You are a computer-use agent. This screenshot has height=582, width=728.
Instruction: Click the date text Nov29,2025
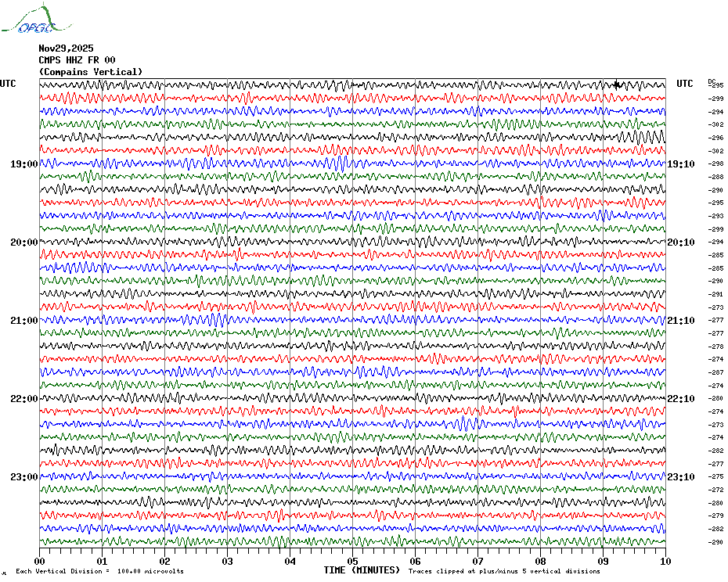pyautogui.click(x=66, y=48)
